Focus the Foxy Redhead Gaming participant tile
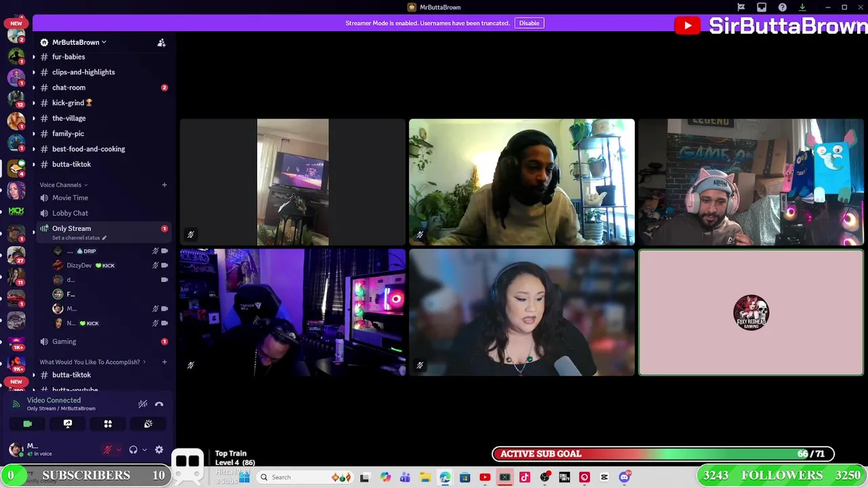 (x=751, y=312)
